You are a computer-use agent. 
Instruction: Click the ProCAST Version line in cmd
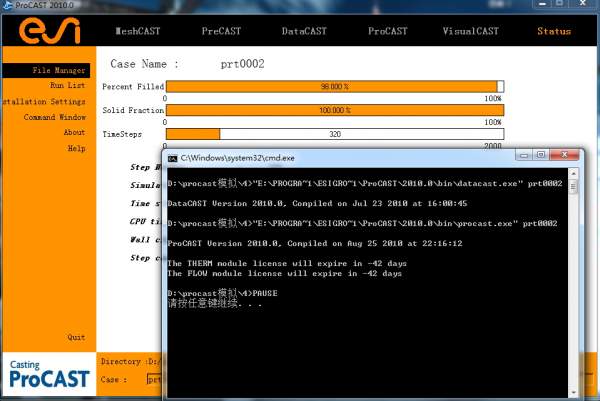[315, 243]
